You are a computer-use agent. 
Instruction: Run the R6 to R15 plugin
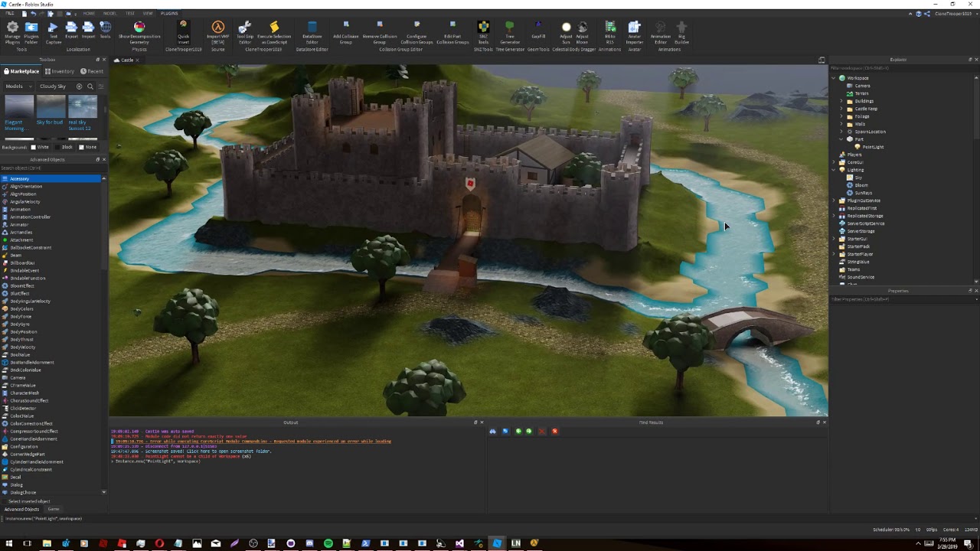[610, 32]
